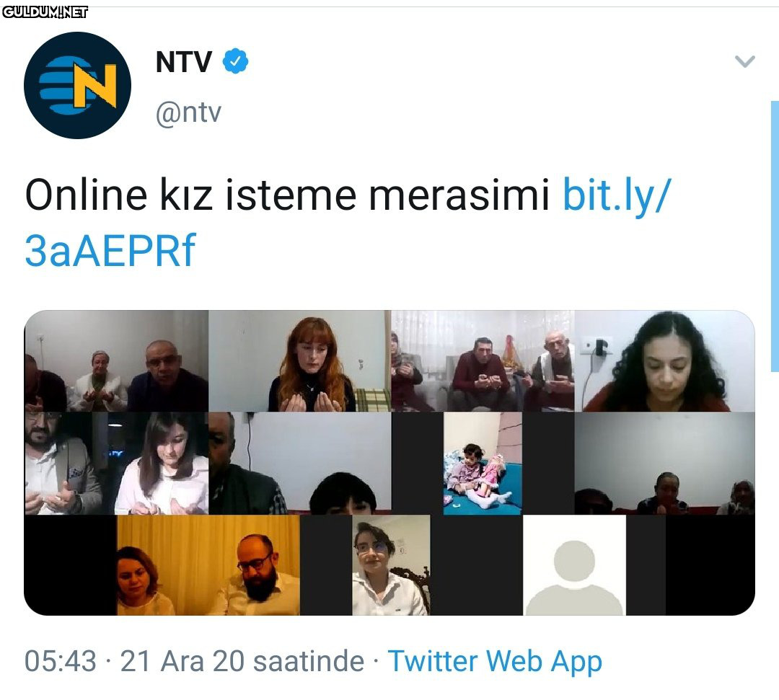Select the bearded man with glasses tile

(x=208, y=565)
